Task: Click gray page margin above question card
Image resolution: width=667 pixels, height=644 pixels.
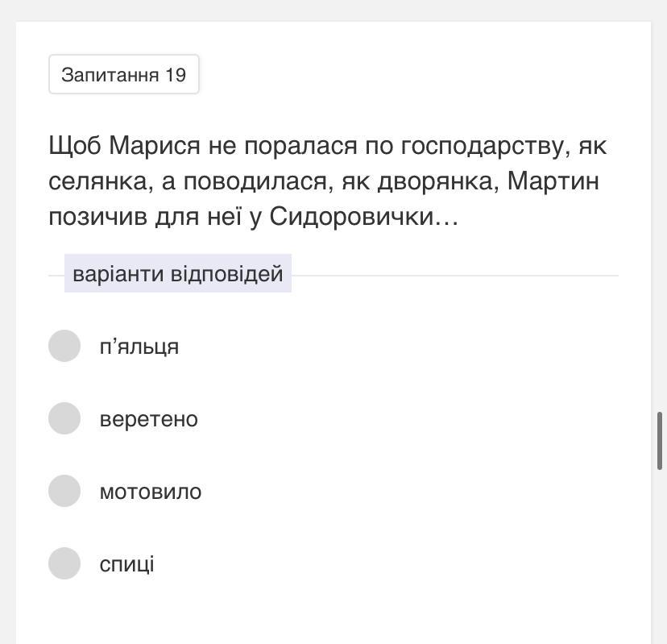Action: (333, 10)
